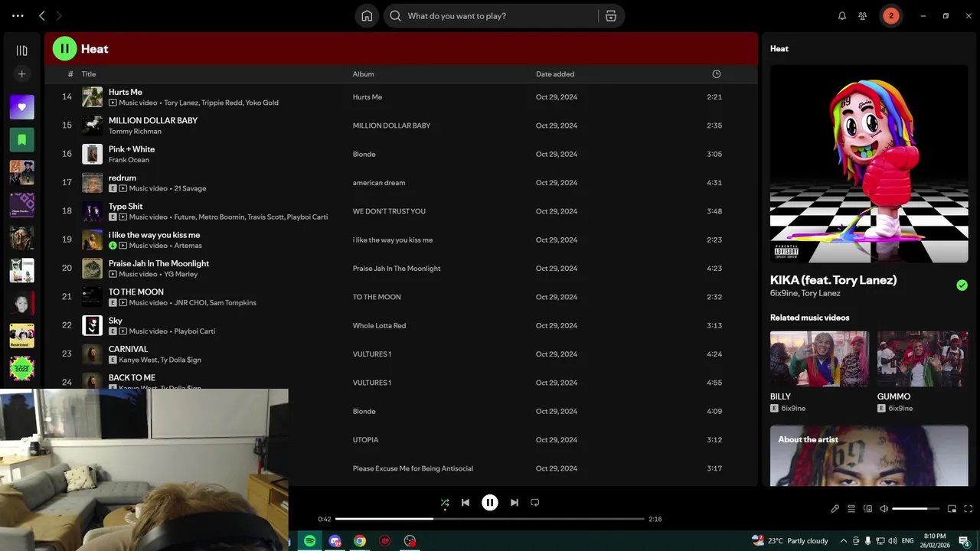Open Whole Lotta Red album link
This screenshot has height=551, width=980.
(x=379, y=326)
